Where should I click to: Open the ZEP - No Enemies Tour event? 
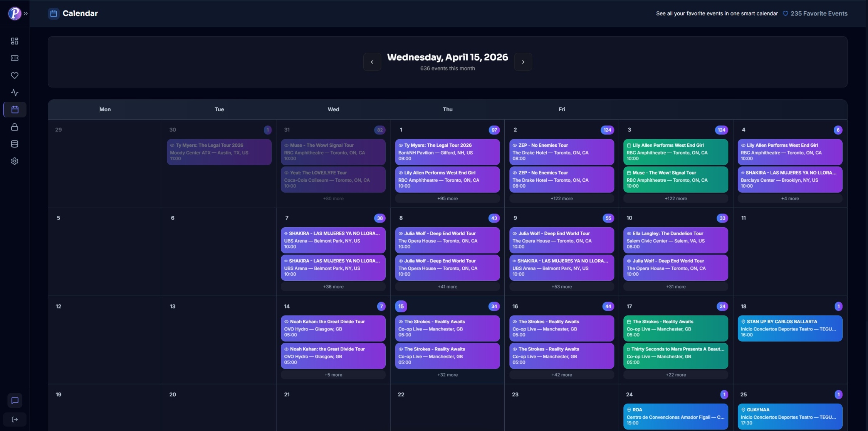point(561,152)
